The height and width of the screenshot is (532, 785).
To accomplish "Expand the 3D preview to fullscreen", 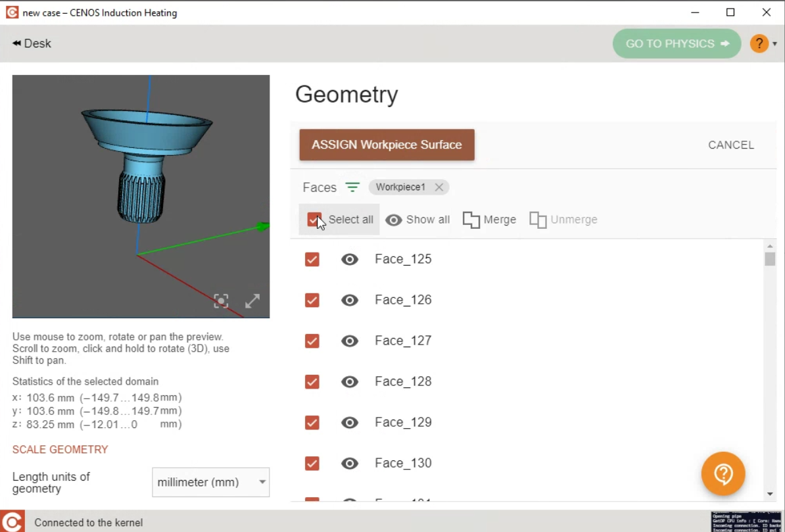I will point(252,301).
